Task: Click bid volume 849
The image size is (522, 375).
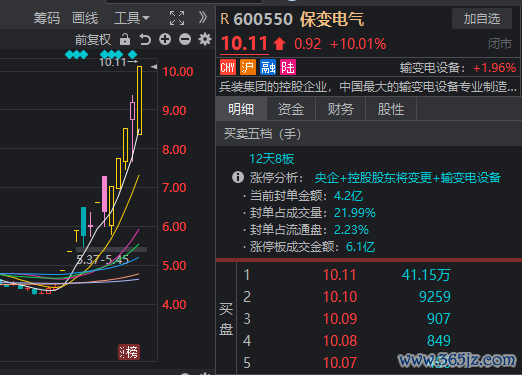Action: coord(439,341)
